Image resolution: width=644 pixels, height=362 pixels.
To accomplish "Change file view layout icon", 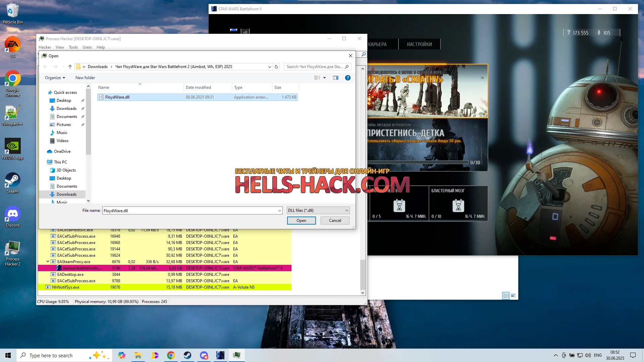I will 317,78.
